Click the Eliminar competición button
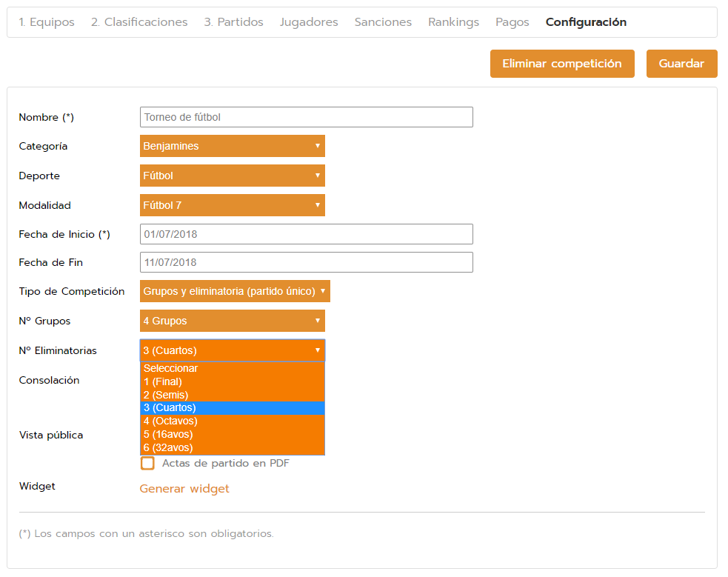 562,64
